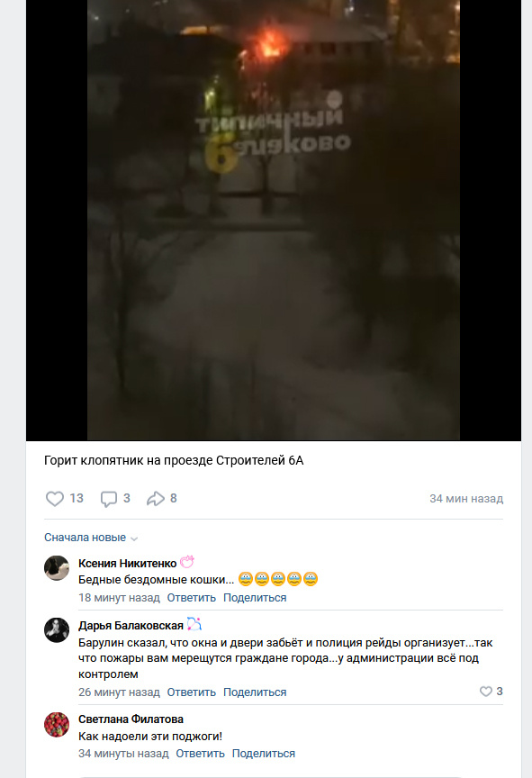Share Дарья Балаковская's comment
The width and height of the screenshot is (532, 778).
[x=255, y=692]
